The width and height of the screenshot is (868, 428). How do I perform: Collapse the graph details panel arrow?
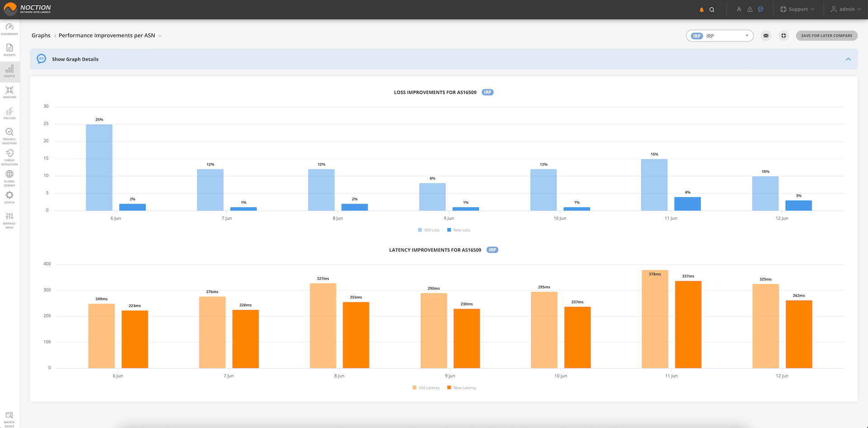pos(848,59)
